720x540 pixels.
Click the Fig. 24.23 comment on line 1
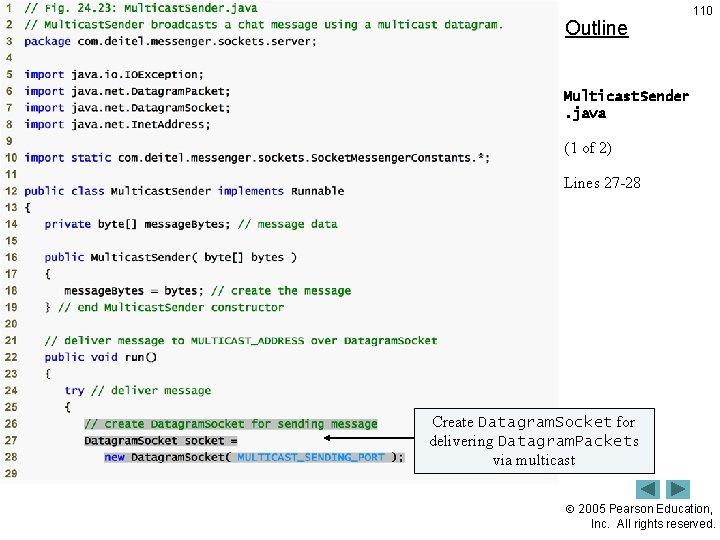(x=141, y=8)
